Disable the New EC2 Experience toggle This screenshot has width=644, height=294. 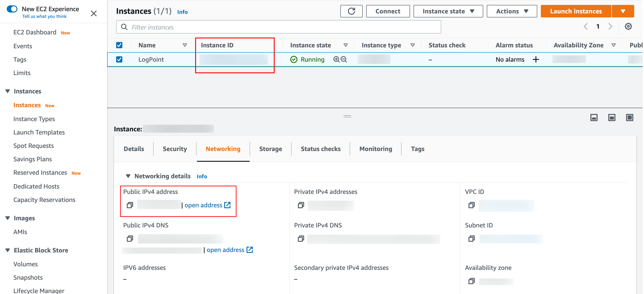click(12, 9)
